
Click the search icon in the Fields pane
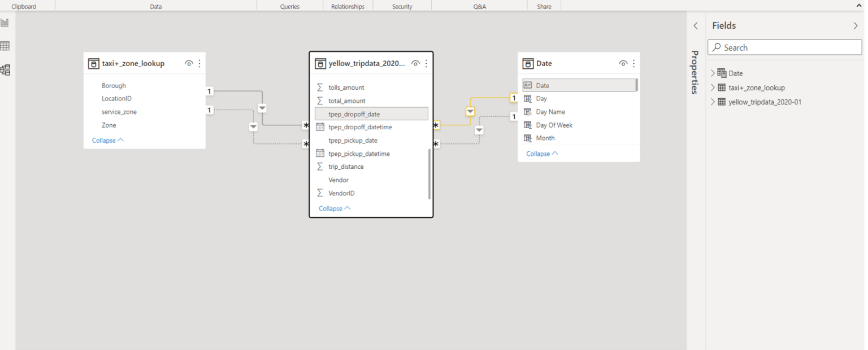point(717,47)
